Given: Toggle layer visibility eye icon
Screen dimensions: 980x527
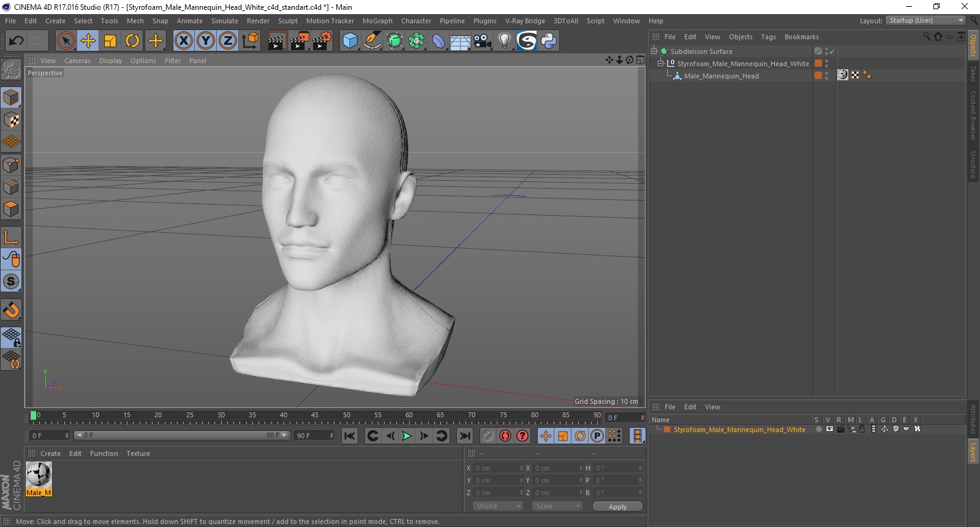Looking at the screenshot, I should tap(829, 429).
